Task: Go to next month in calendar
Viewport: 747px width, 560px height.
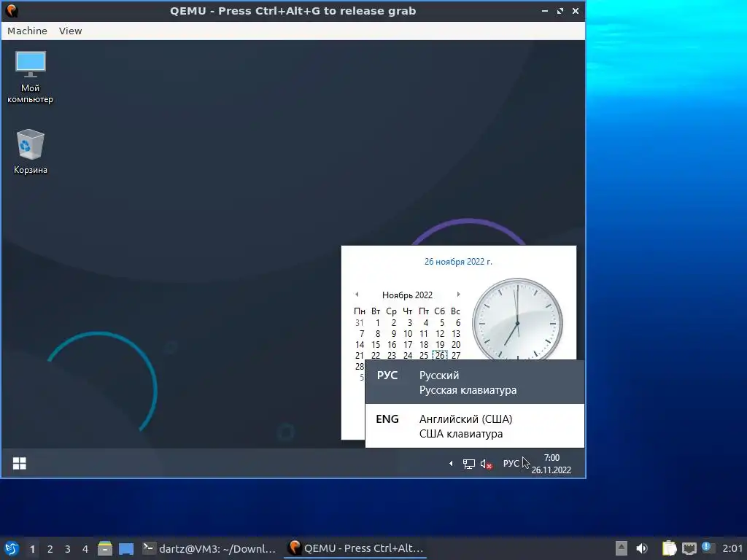Action: 458,295
